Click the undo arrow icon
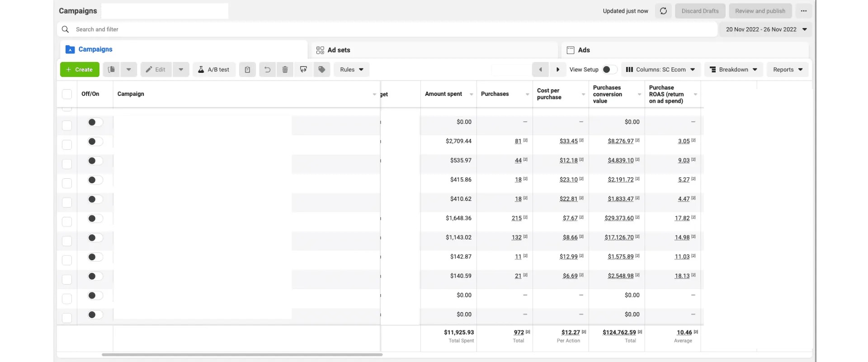Screen dimensions: 868x362 (267, 70)
